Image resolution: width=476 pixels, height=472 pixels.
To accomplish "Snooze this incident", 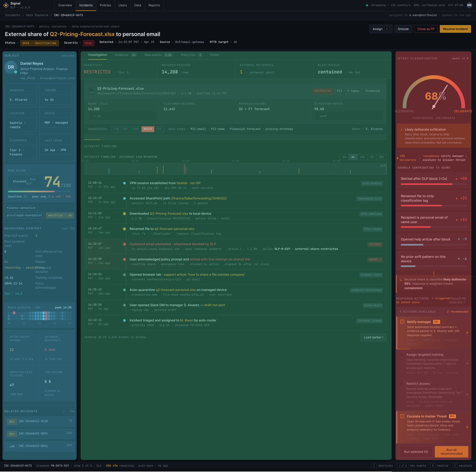I will (x=403, y=29).
